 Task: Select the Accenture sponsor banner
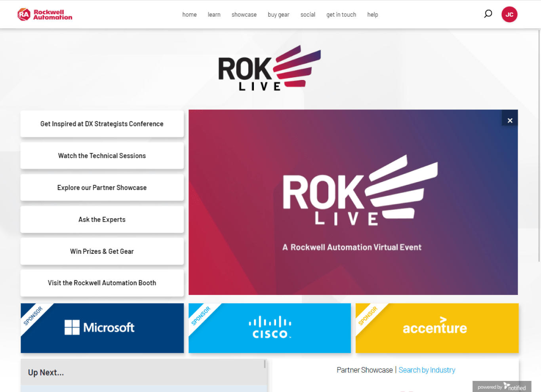(437, 328)
